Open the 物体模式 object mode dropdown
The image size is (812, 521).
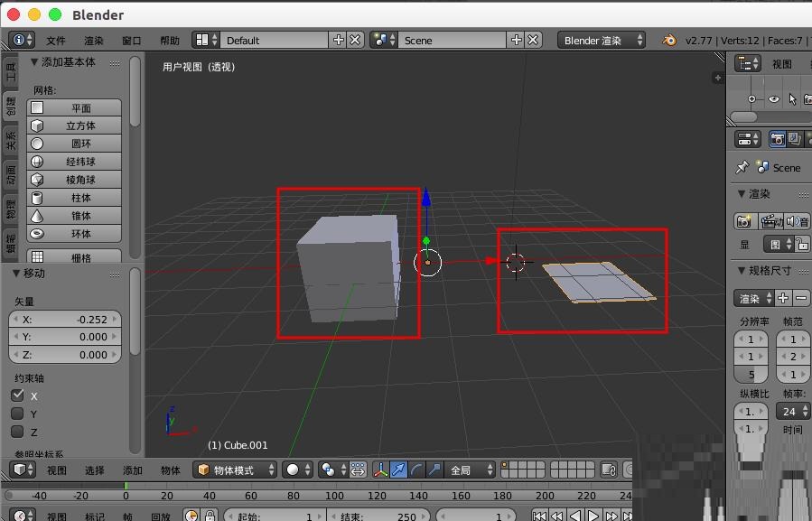click(235, 470)
